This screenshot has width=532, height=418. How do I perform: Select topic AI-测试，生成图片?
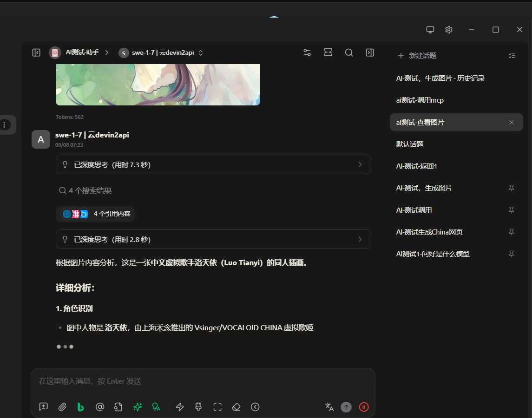point(456,188)
